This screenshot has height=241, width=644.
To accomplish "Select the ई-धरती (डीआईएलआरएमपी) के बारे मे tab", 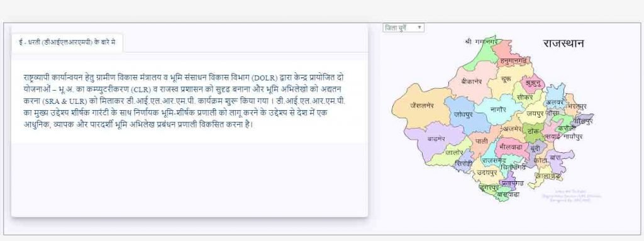I will click(x=67, y=42).
